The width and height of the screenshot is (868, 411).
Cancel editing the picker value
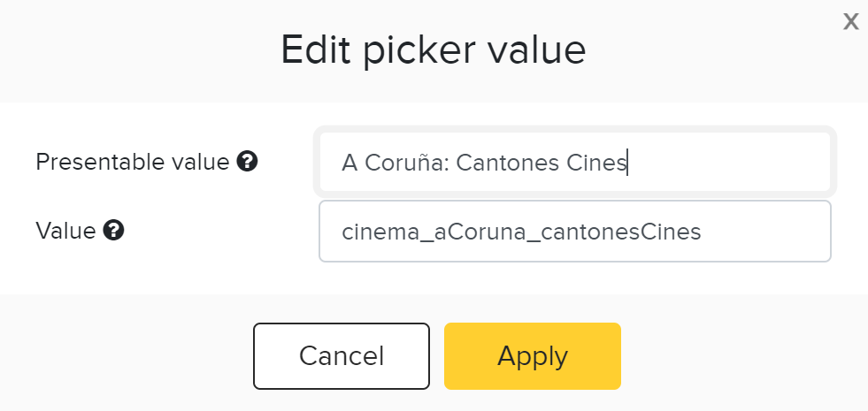coord(342,356)
